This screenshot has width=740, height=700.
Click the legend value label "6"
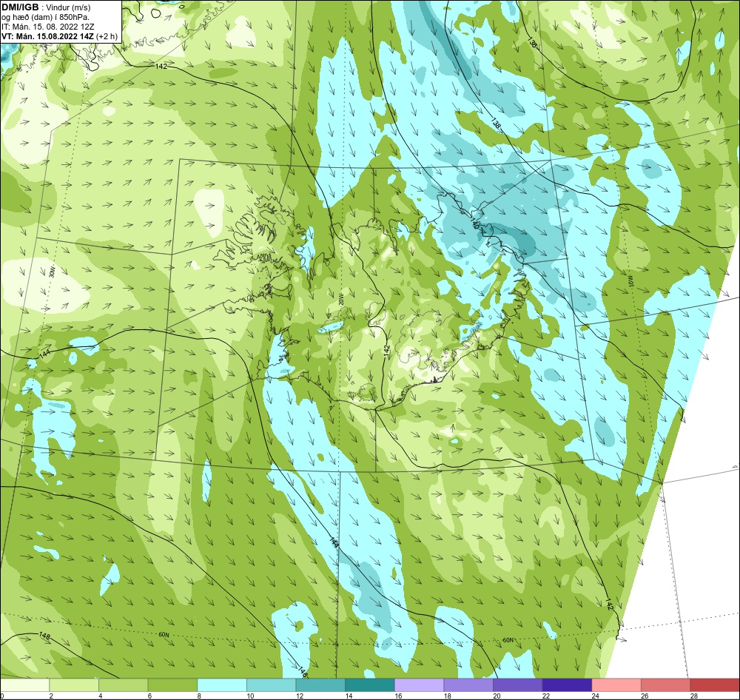(x=149, y=696)
